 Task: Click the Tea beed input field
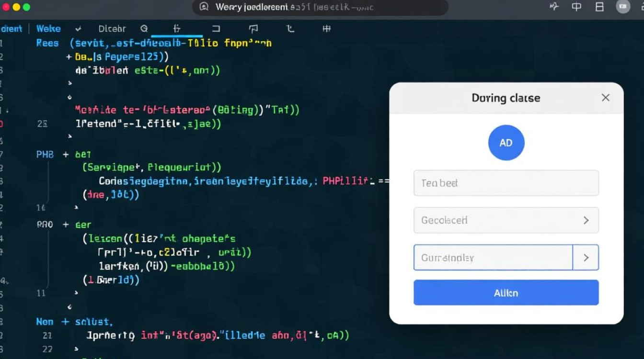pyautogui.click(x=506, y=183)
